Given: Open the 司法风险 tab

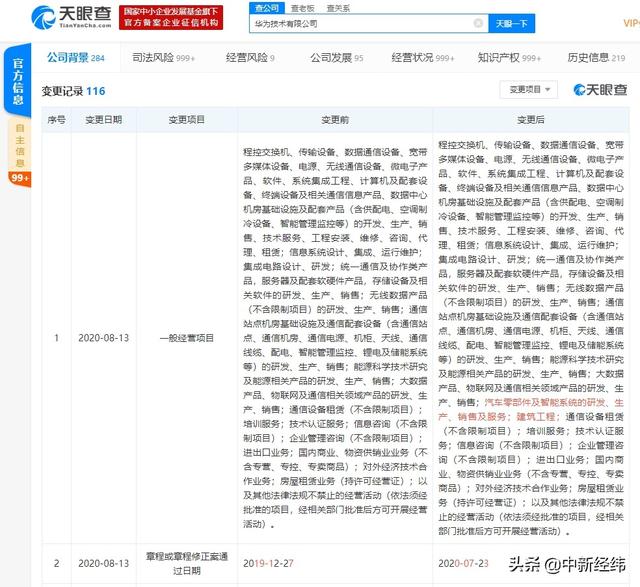Looking at the screenshot, I should point(163,58).
